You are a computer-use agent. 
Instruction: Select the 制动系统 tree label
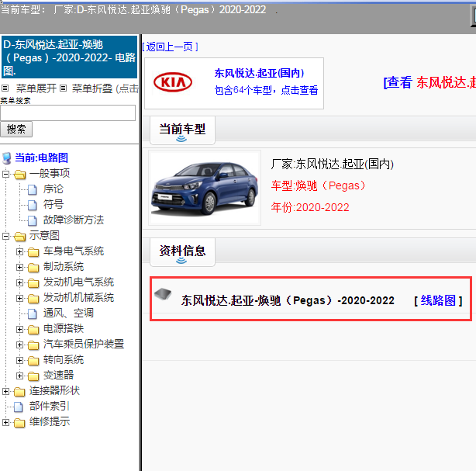tap(64, 267)
